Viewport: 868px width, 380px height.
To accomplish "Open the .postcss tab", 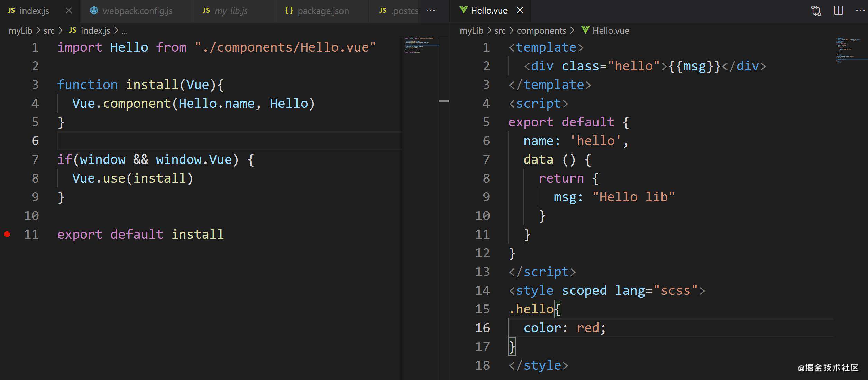I will [x=394, y=11].
